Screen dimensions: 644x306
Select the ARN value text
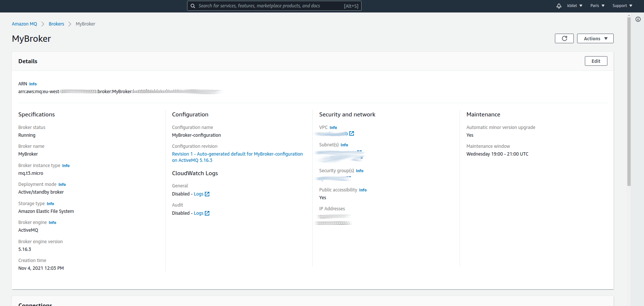[120, 92]
